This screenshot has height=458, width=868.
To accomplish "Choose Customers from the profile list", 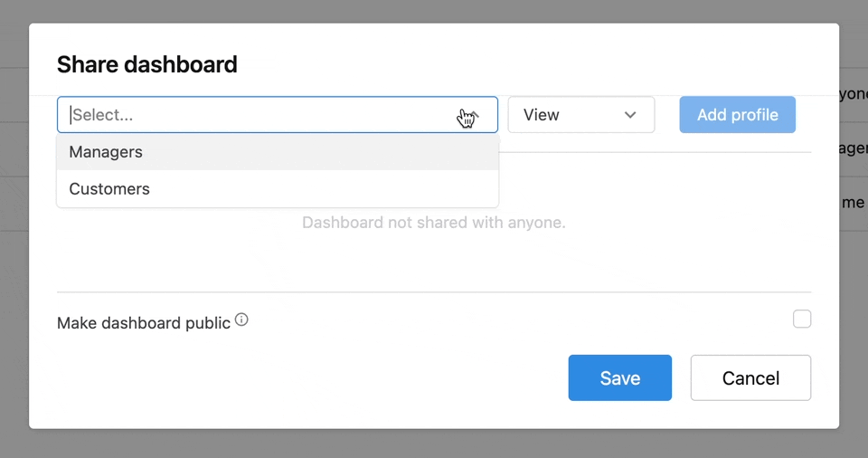I will point(109,189).
